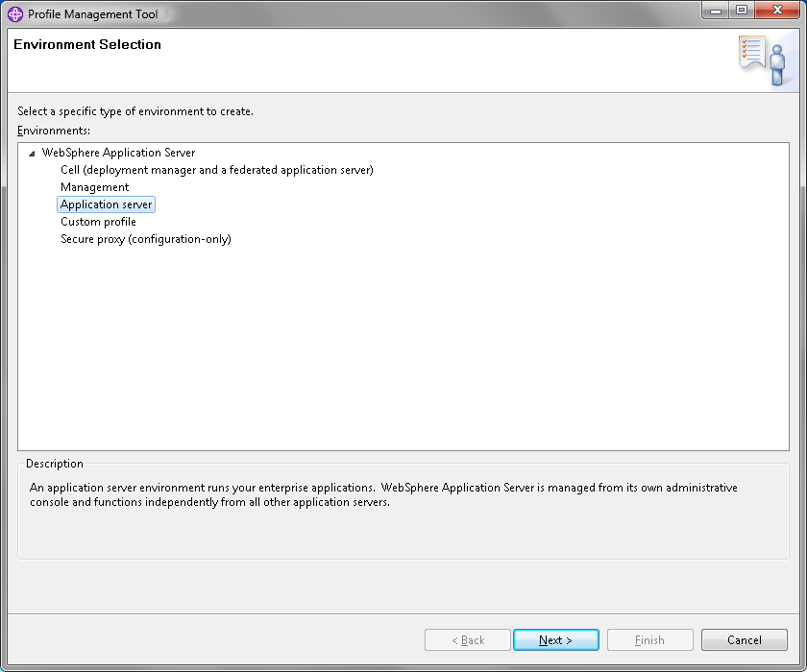Click the wizard checklist banner icon
This screenshot has width=807, height=672.
763,60
